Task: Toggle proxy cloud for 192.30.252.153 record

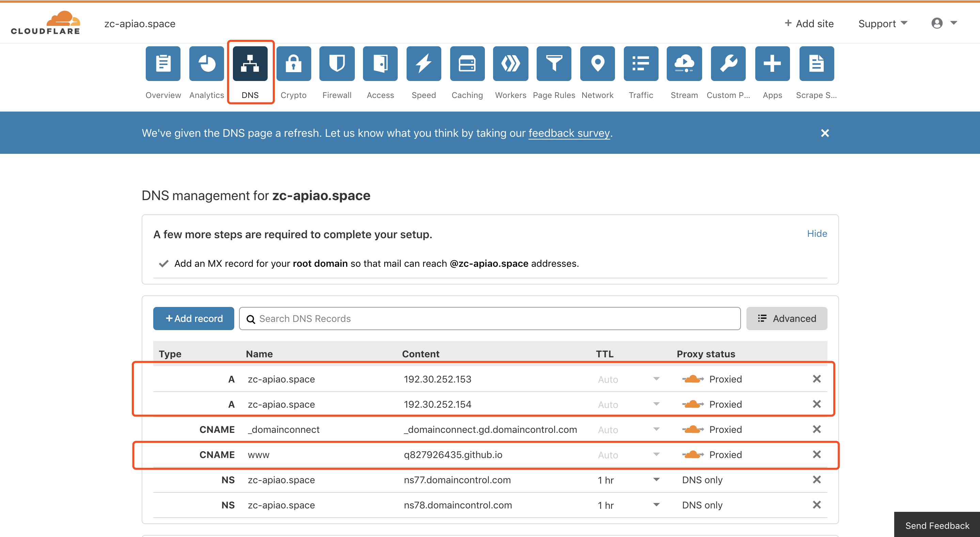Action: (x=693, y=379)
